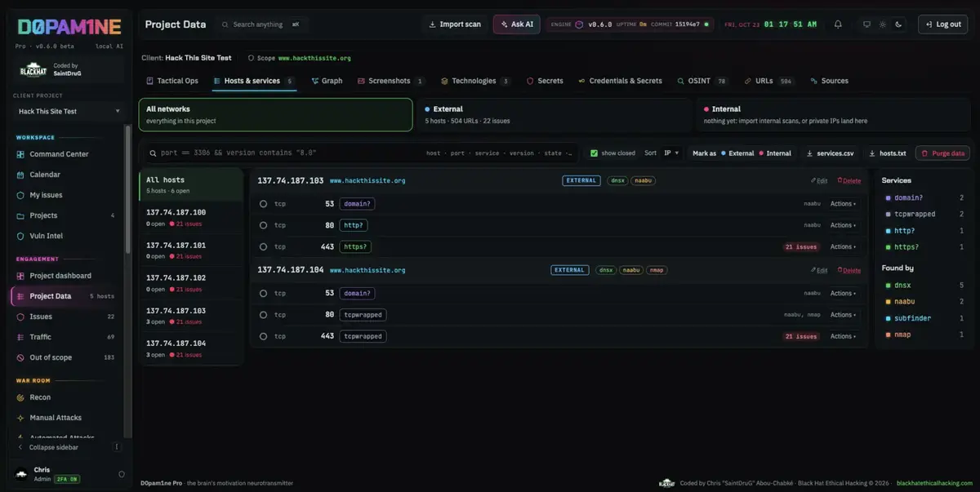Launch Ask AI

pos(516,24)
